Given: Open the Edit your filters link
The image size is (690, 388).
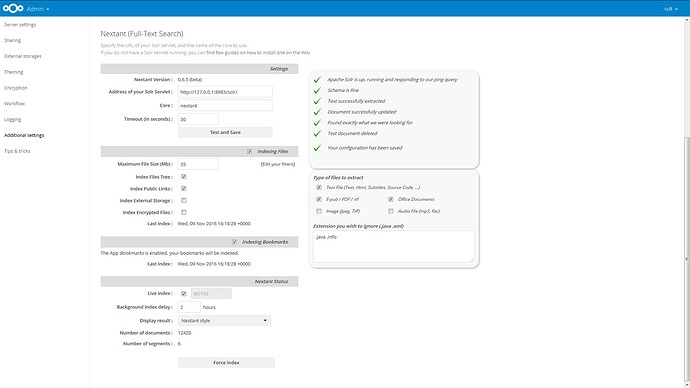Looking at the screenshot, I should point(278,164).
